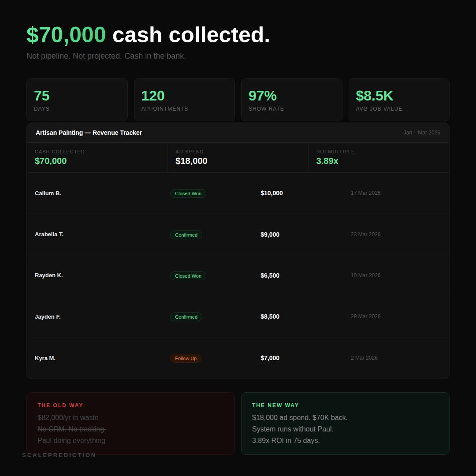The width and height of the screenshot is (476, 476).
Task: Click the $8.5K Avg Job Value card
Action: [399, 100]
